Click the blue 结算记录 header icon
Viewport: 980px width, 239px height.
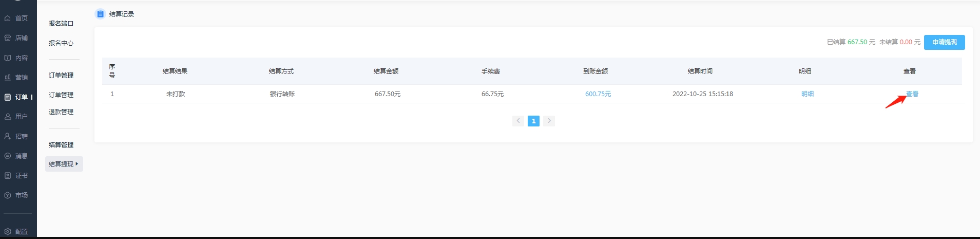100,14
